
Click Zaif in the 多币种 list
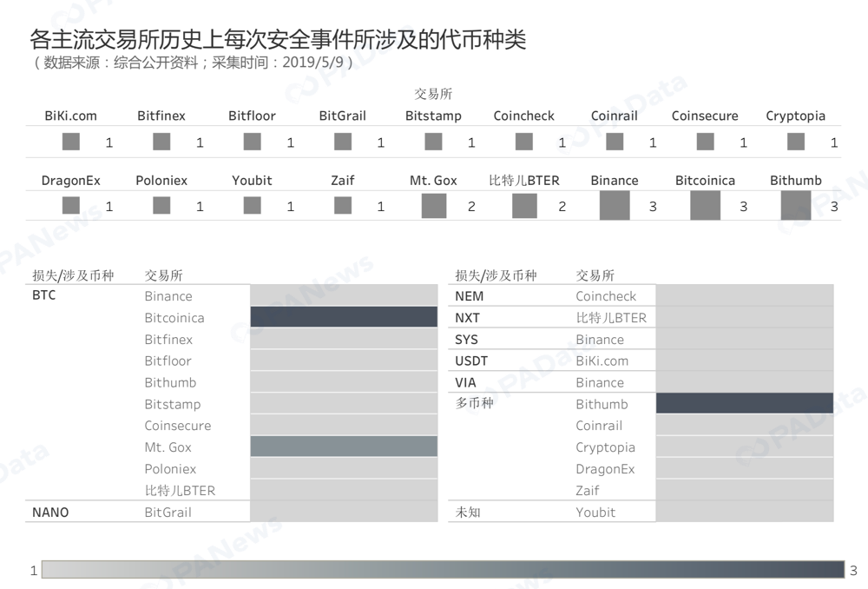click(588, 490)
